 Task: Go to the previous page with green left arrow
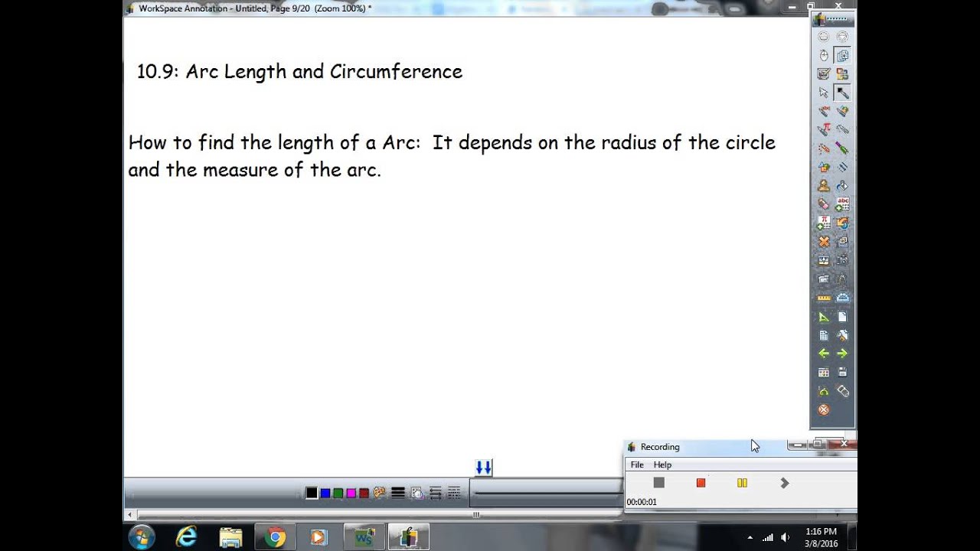tap(824, 354)
